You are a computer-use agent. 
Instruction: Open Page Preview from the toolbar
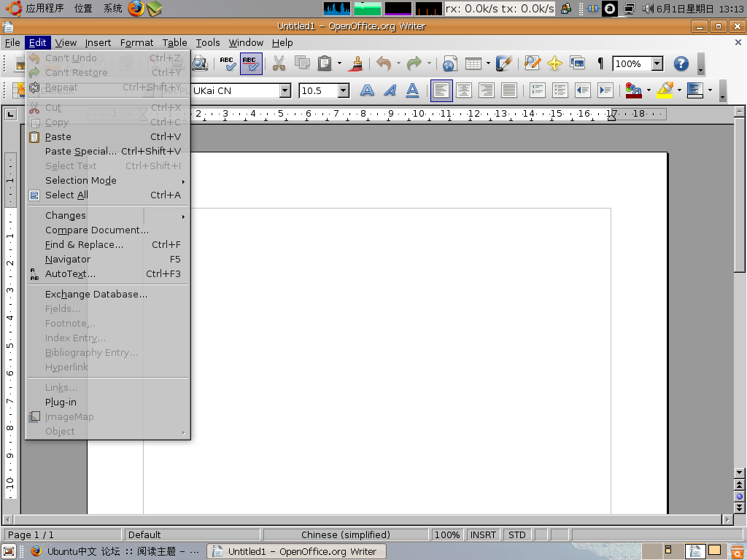pos(200,64)
